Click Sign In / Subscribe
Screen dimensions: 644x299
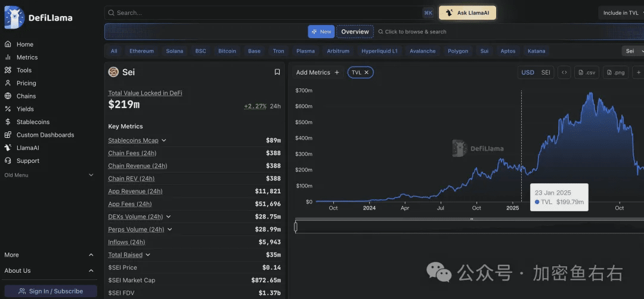(51, 291)
